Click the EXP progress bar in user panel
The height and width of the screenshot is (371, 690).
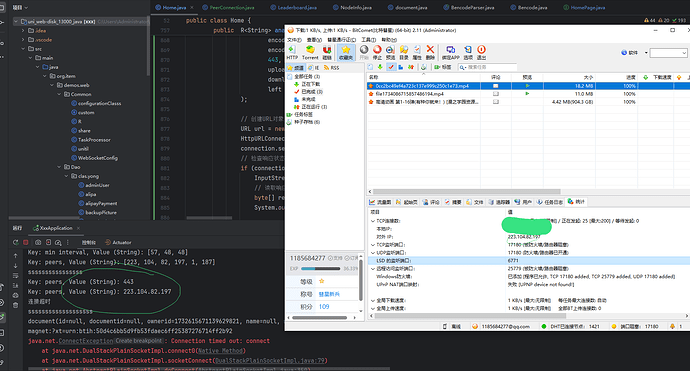click(x=320, y=268)
